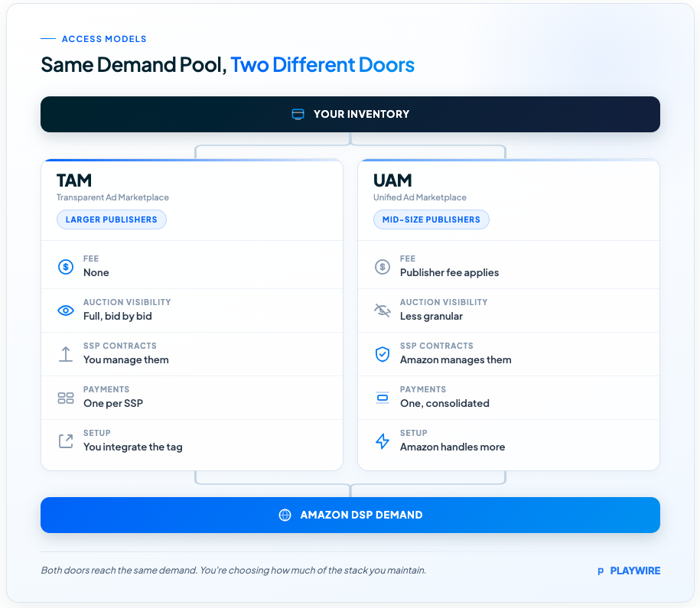Screen dimensions: 700x608
Task: Click 'One, consolidated' text
Action: [444, 404]
